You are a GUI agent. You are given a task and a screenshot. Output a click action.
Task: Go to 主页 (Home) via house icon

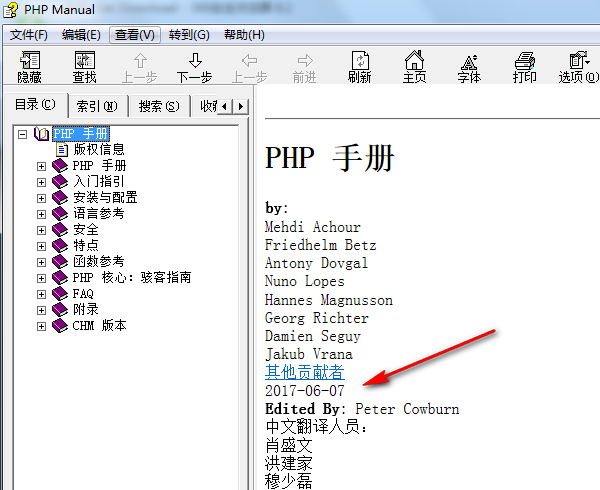[x=414, y=60]
